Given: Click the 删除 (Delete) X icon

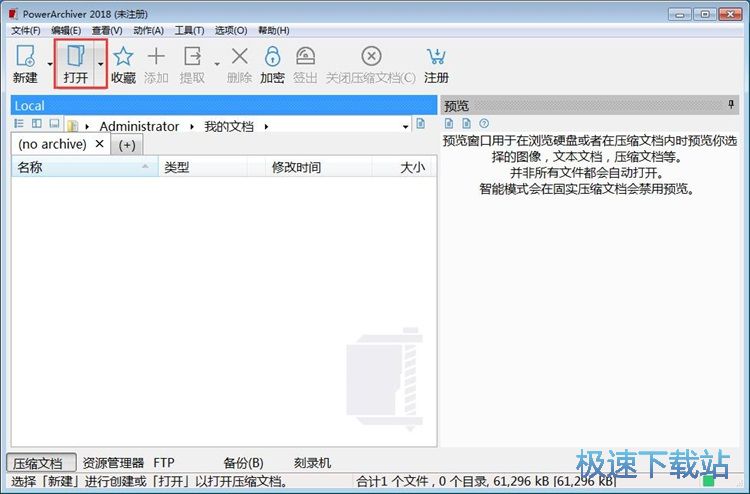Looking at the screenshot, I should 239,56.
